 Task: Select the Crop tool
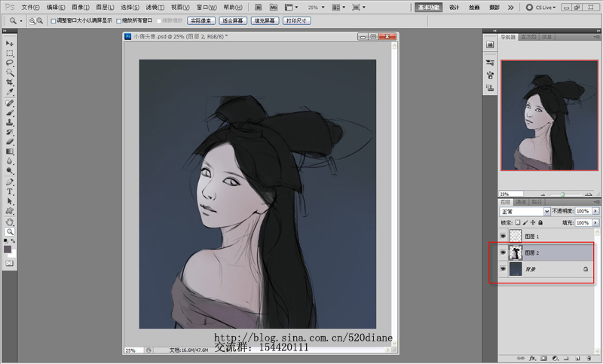point(10,83)
